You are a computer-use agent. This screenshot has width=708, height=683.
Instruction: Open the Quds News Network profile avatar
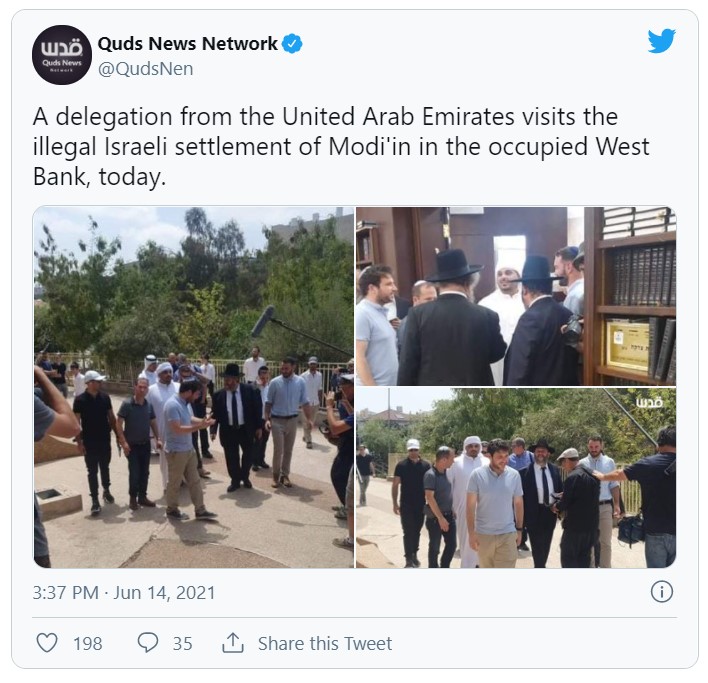[x=62, y=55]
